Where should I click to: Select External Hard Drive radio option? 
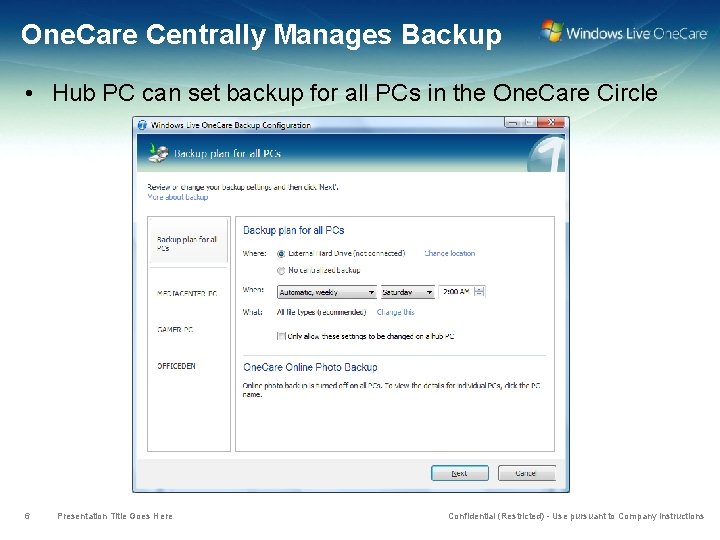[281, 253]
